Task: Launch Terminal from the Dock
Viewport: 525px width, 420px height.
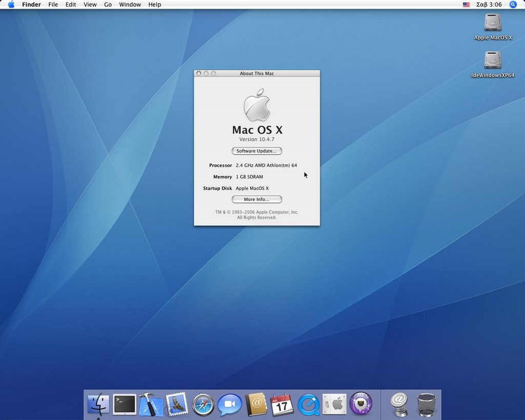Action: point(125,404)
